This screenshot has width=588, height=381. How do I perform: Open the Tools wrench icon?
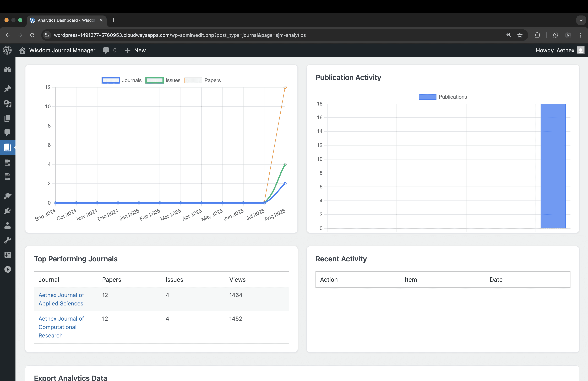(x=7, y=240)
